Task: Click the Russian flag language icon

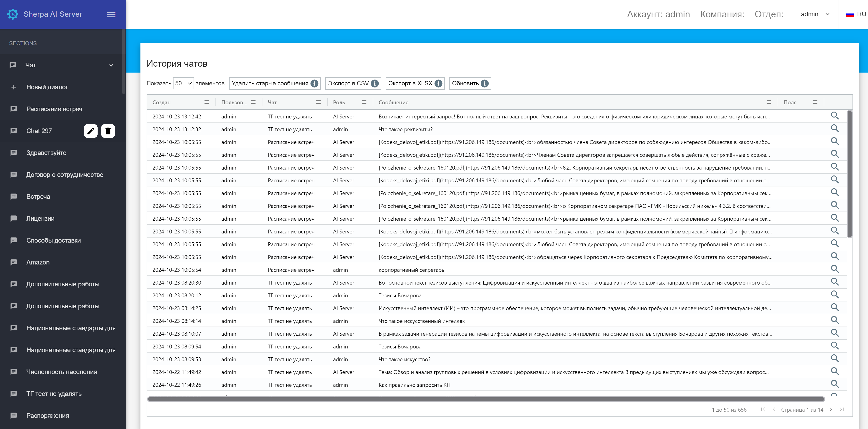Action: [x=850, y=15]
